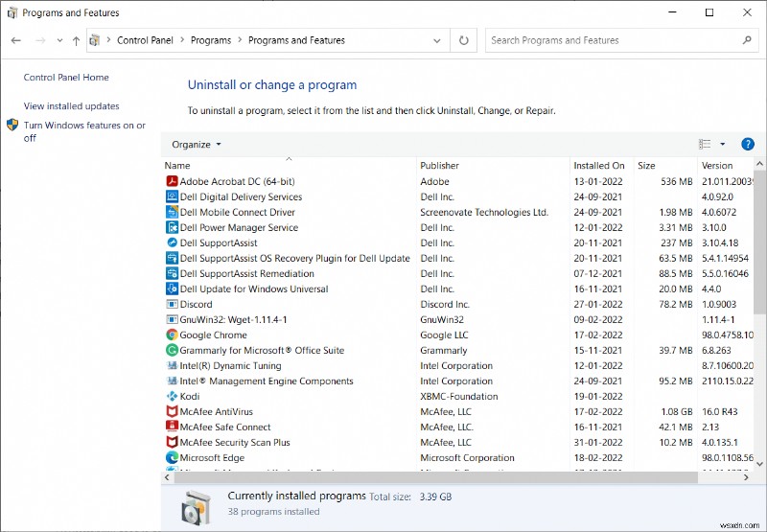767x532 pixels.
Task: Open View installed updates link
Action: point(71,106)
